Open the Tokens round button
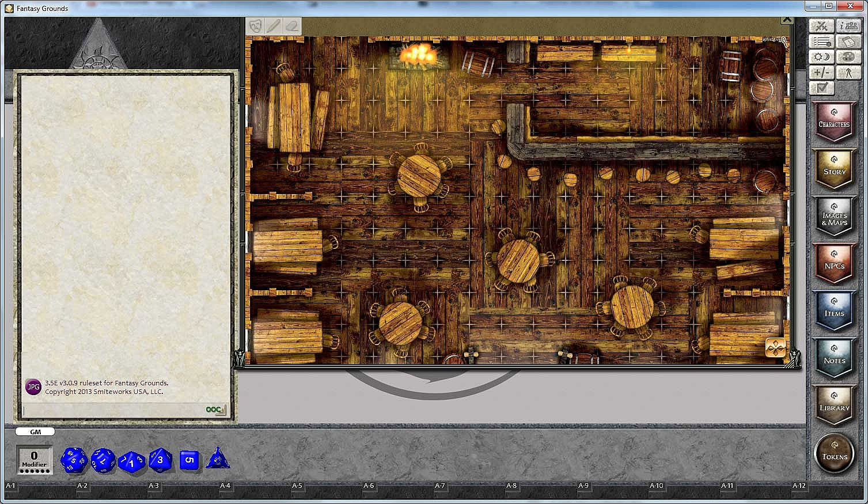This screenshot has width=868, height=504. pos(835,453)
